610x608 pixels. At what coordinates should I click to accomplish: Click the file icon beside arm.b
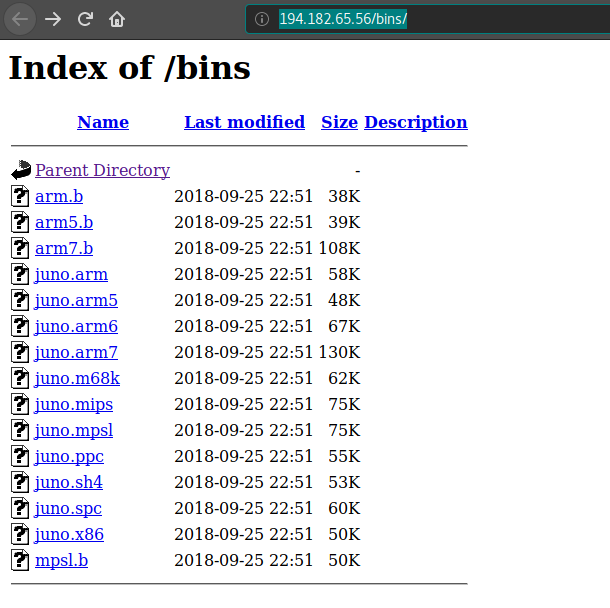coord(21,196)
